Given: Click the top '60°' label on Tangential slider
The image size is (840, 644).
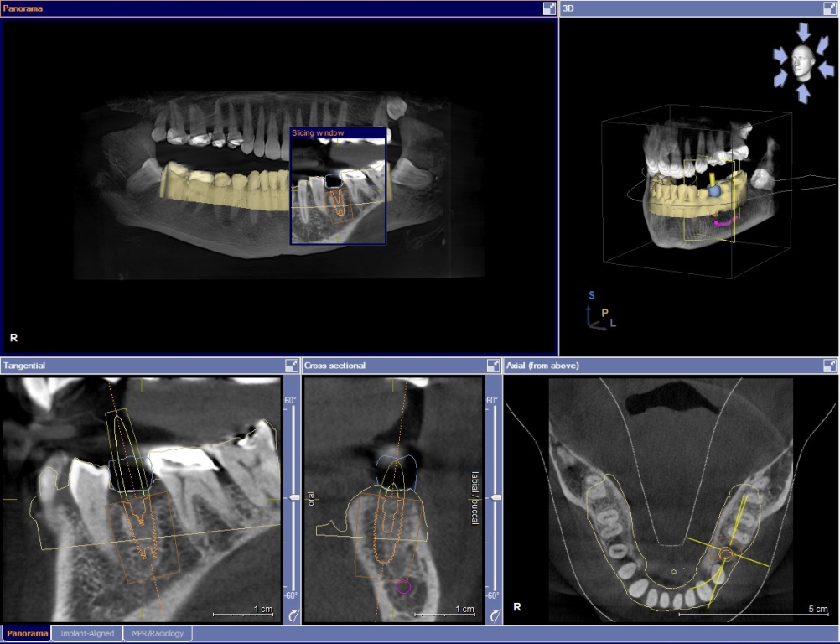Looking at the screenshot, I should click(x=290, y=400).
